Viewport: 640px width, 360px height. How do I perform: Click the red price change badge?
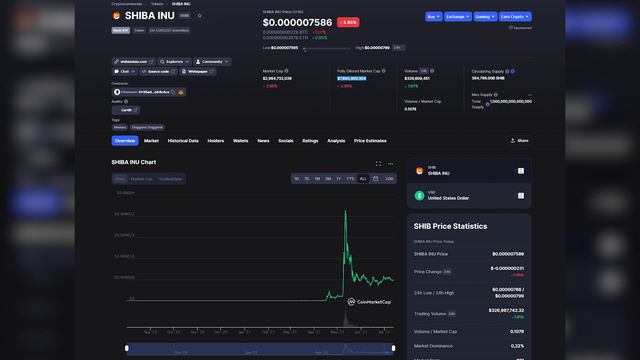click(348, 22)
